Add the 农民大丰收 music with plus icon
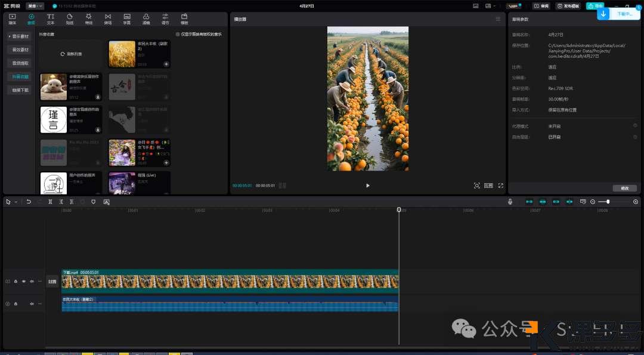 [166, 64]
